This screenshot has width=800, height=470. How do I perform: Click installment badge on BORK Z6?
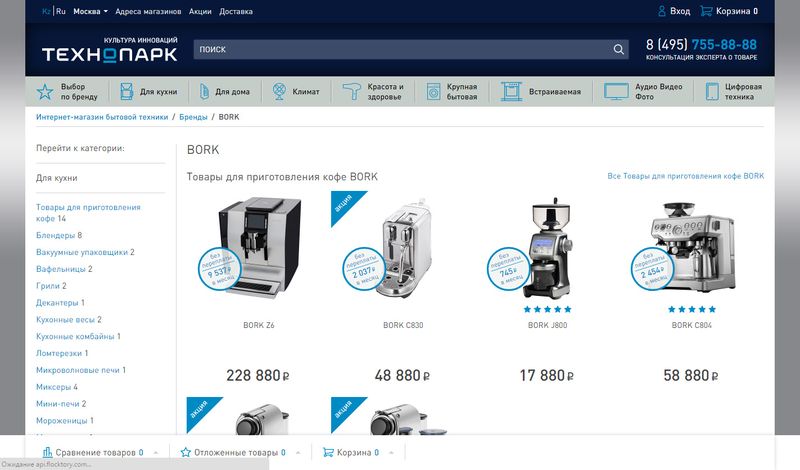220,269
